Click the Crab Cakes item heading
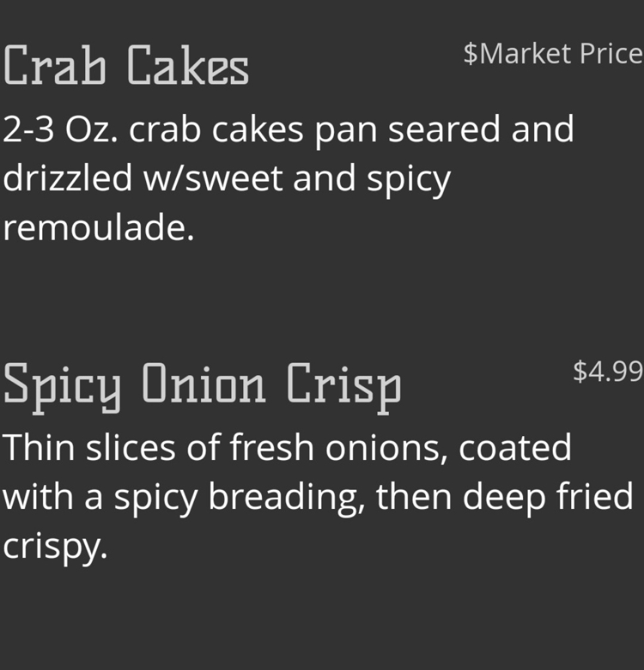The height and width of the screenshot is (670, 644). click(126, 66)
